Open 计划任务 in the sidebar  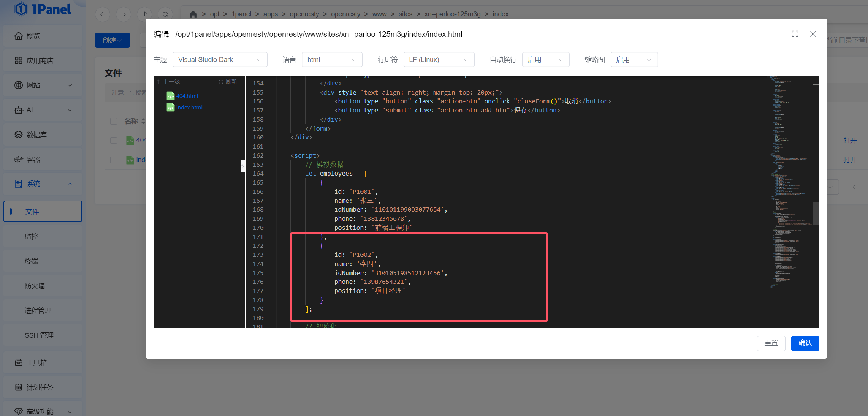pos(43,387)
